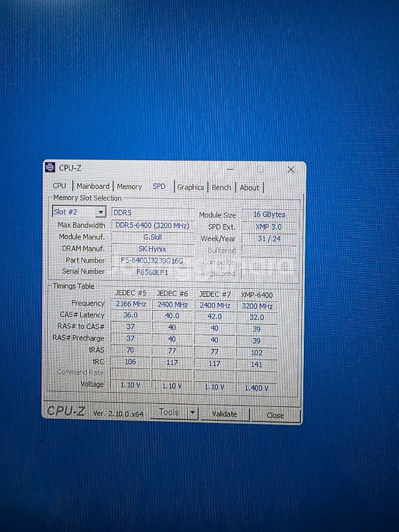Click the DDR5-6400 (3200 MHz) bandwidth value
Screen dimensions: 399x532
[x=152, y=225]
